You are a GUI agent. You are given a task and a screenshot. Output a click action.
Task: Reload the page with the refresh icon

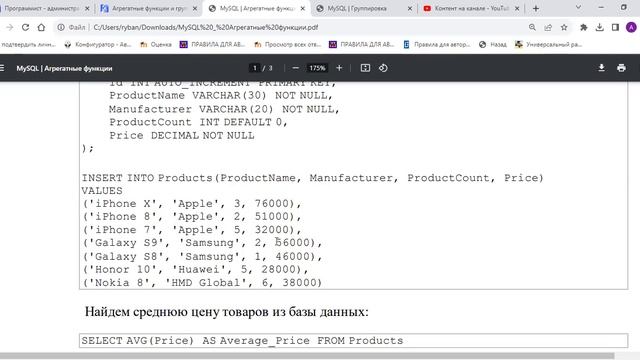(25, 27)
